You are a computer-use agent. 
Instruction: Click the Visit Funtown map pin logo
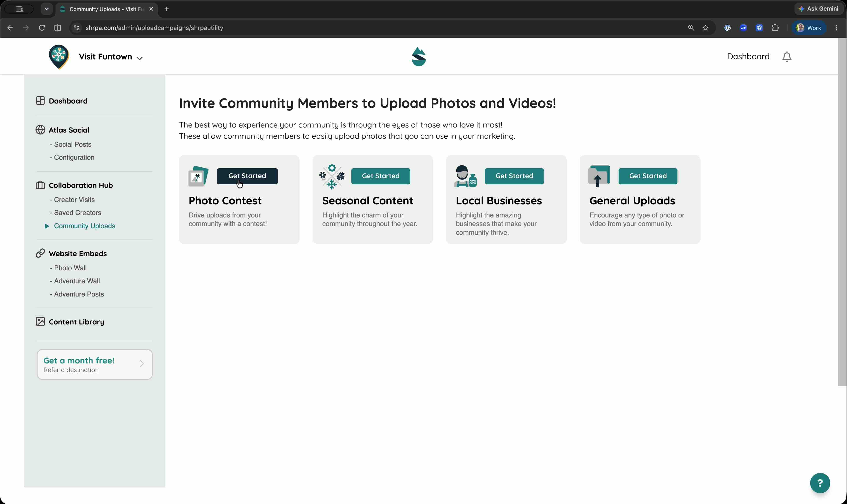click(59, 57)
